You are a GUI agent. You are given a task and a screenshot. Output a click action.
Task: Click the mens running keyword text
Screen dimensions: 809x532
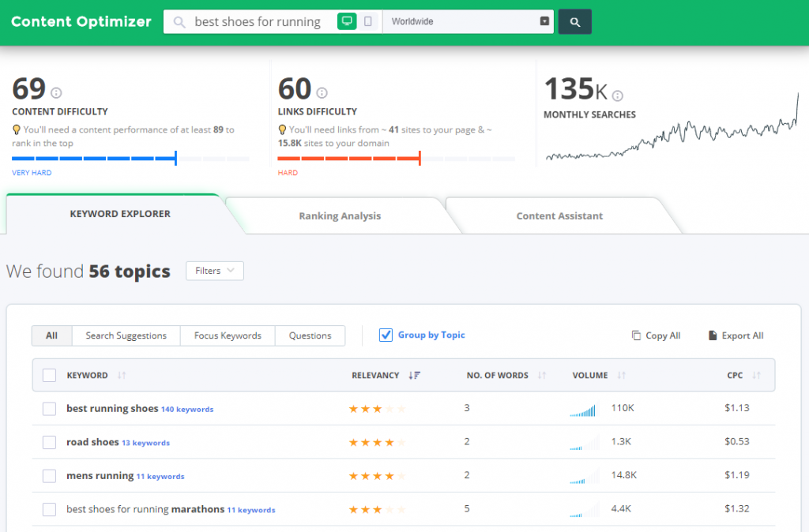(x=100, y=475)
